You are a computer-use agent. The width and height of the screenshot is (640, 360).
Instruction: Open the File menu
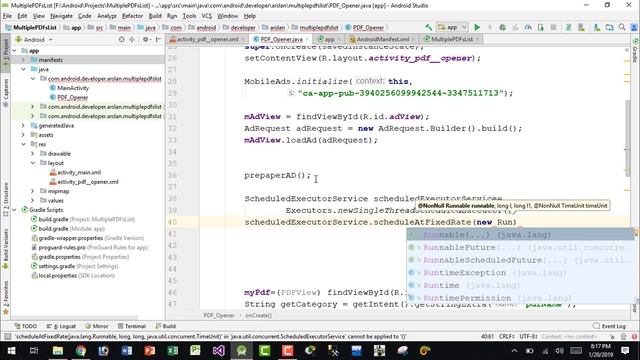(7, 16)
